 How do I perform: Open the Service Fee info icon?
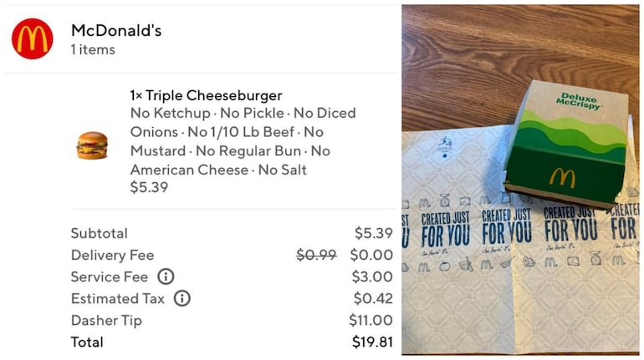click(166, 276)
